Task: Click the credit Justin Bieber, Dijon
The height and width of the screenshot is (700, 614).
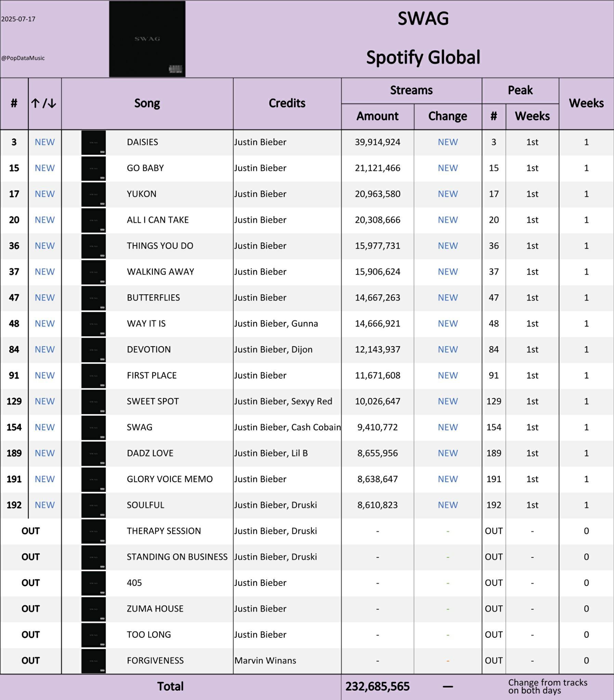Action: tap(273, 349)
